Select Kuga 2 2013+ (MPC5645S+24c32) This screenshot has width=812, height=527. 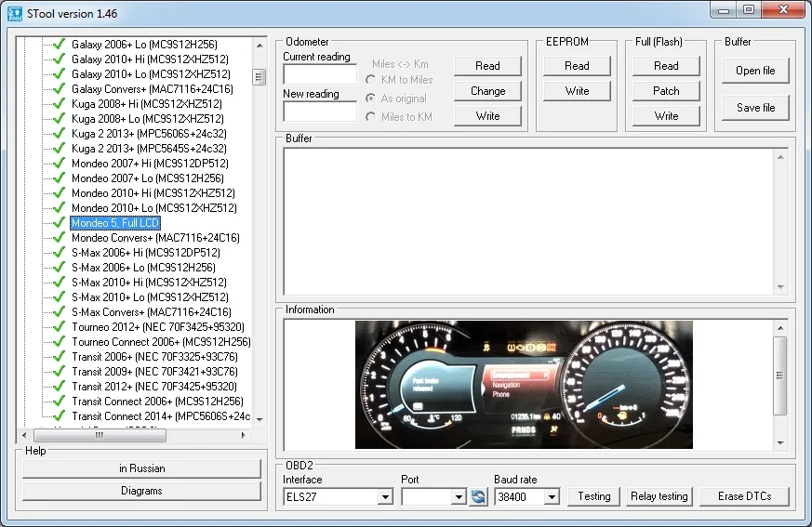(149, 149)
